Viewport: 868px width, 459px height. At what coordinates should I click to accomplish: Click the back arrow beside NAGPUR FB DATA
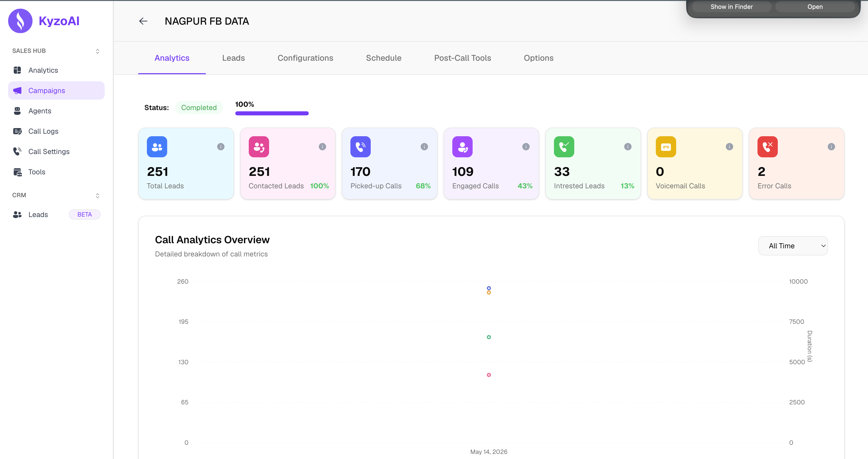point(143,21)
